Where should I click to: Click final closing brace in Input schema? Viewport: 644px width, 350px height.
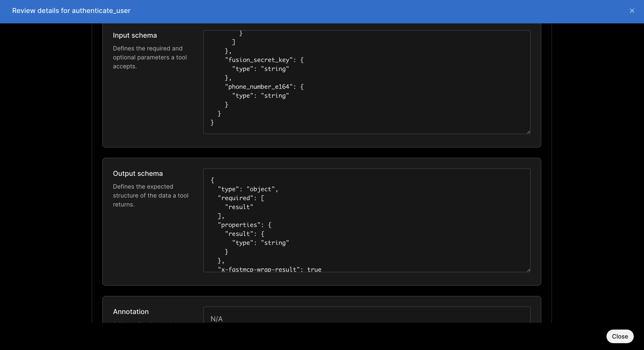(x=212, y=122)
